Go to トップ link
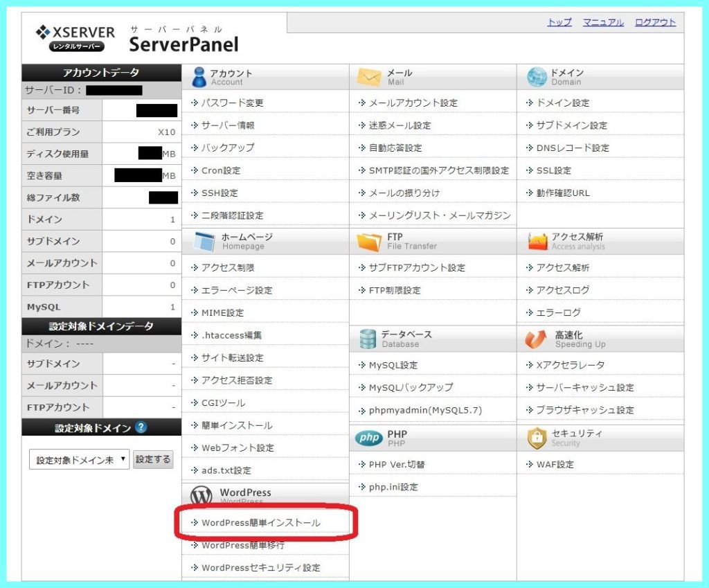Viewport: 709px width, 588px height. tap(559, 22)
